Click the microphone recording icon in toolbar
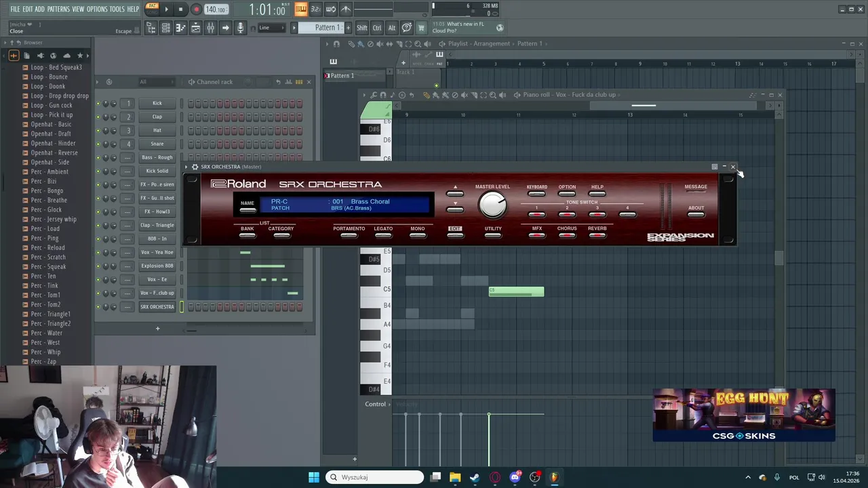 click(x=240, y=28)
